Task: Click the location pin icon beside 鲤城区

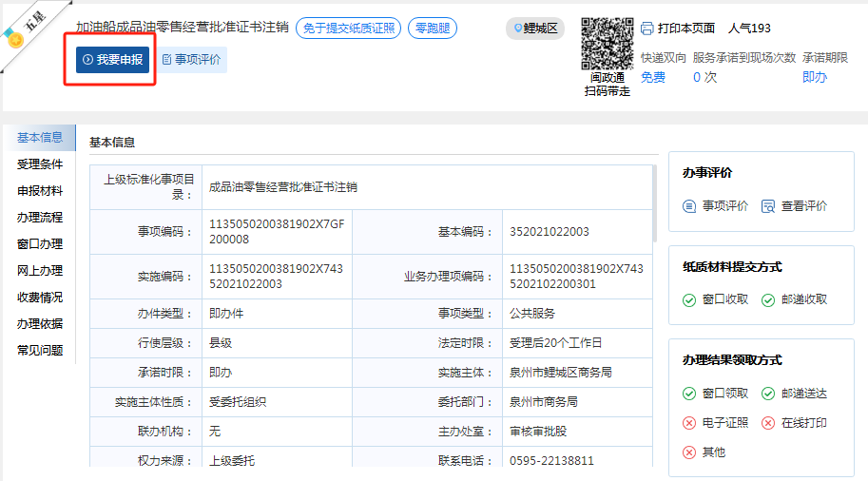Action: point(518,29)
